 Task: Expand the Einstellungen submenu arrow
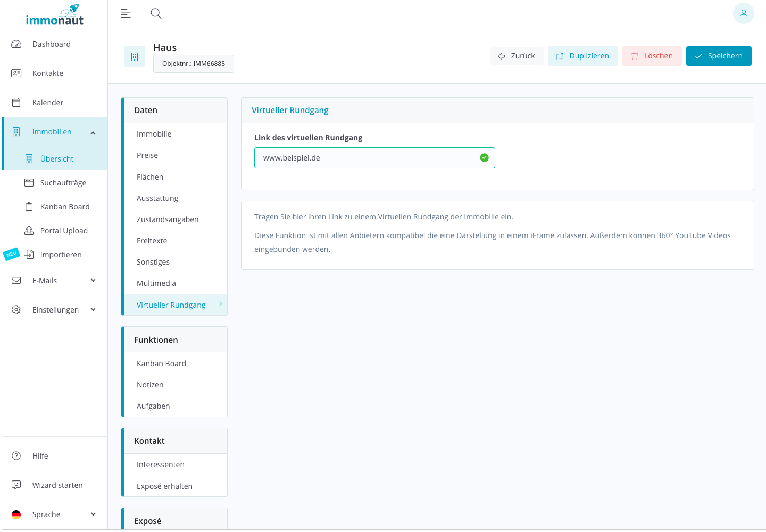(x=93, y=310)
